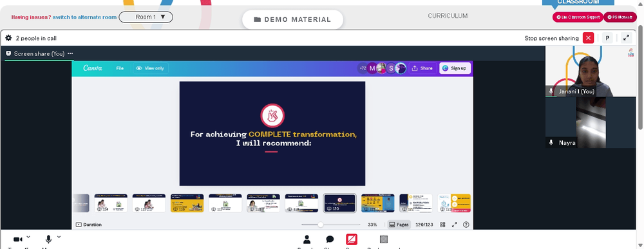Open the call settings gear icon
The width and height of the screenshot is (644, 249).
(8, 38)
